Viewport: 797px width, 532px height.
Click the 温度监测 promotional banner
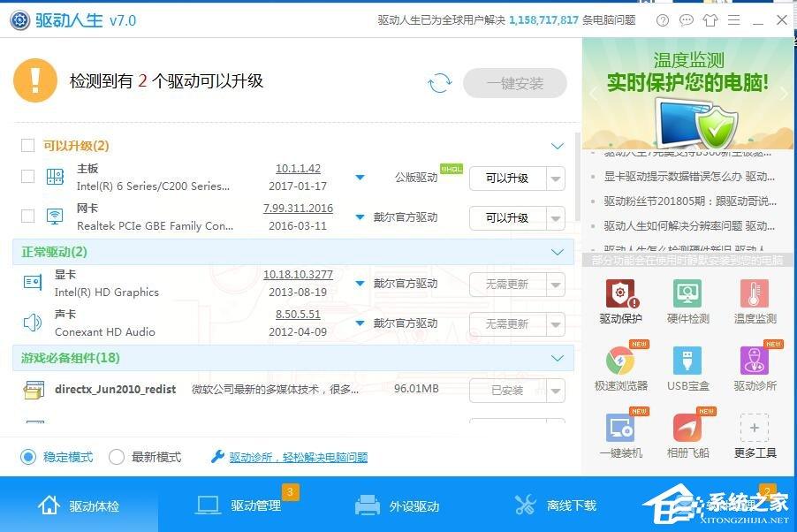click(x=687, y=93)
